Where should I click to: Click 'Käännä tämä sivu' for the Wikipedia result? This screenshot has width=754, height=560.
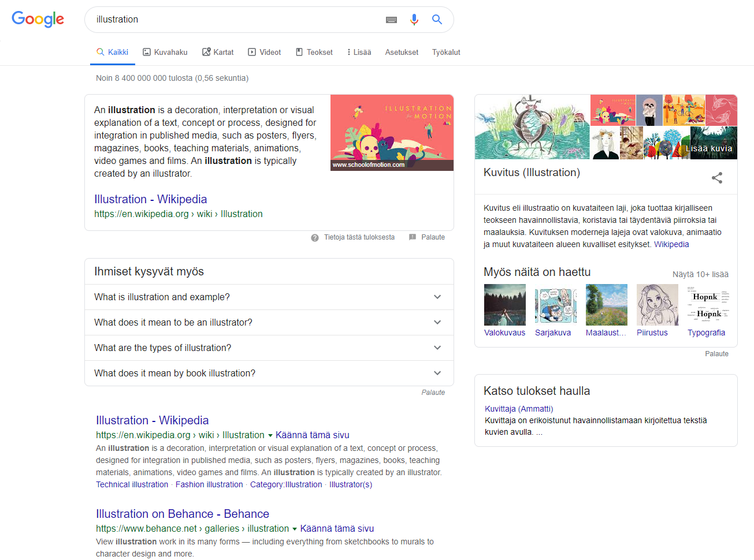pos(313,435)
